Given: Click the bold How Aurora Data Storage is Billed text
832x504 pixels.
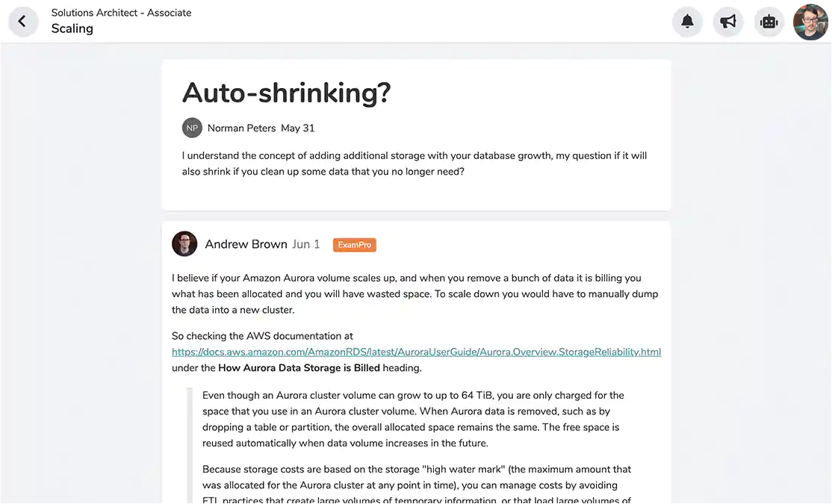Looking at the screenshot, I should pos(299,367).
